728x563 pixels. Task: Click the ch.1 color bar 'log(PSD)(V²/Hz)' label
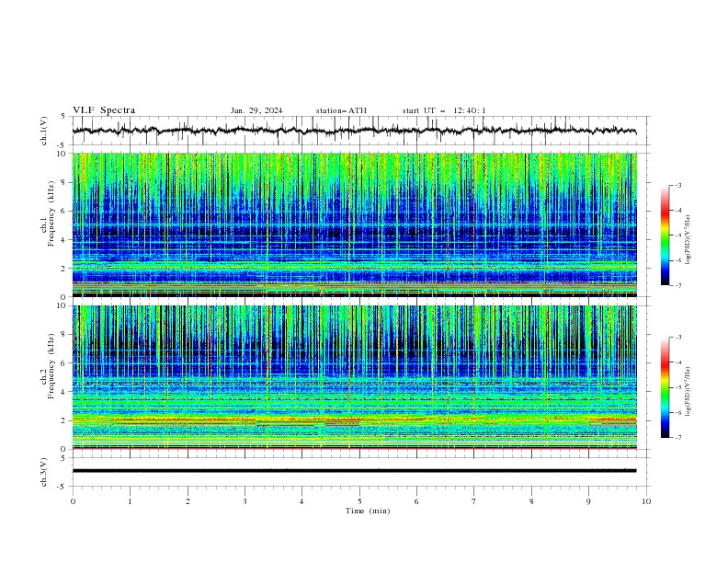tap(688, 240)
